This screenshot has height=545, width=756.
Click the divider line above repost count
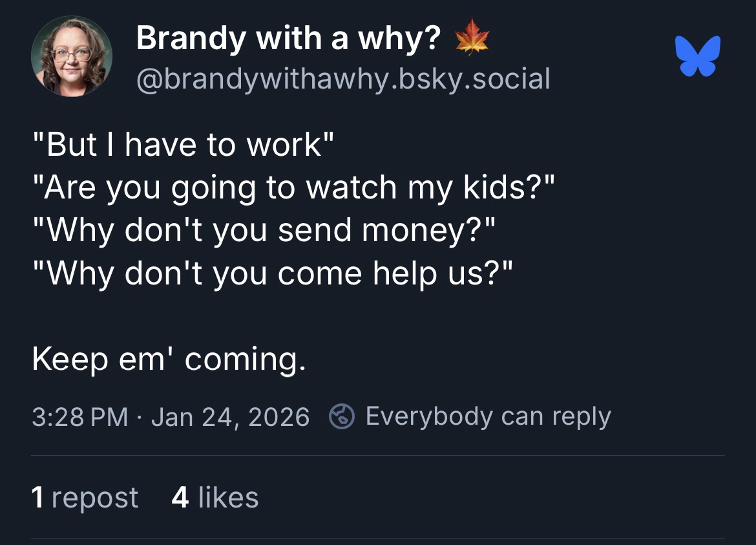(x=378, y=455)
